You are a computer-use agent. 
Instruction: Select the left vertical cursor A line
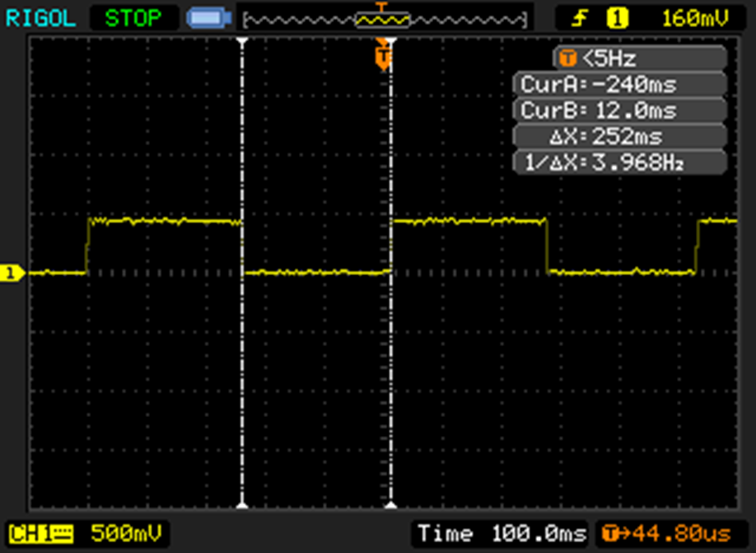coord(242,371)
